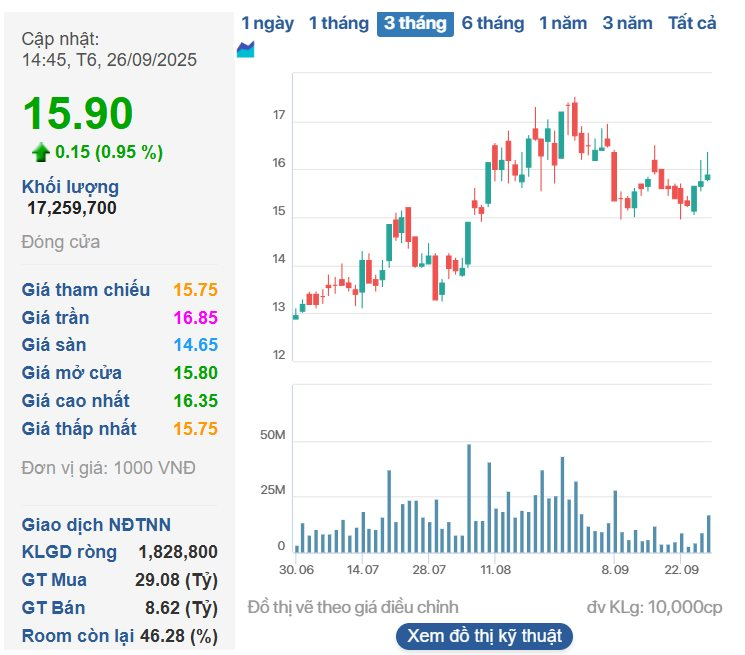Click the Room còn lại label

tap(81, 636)
